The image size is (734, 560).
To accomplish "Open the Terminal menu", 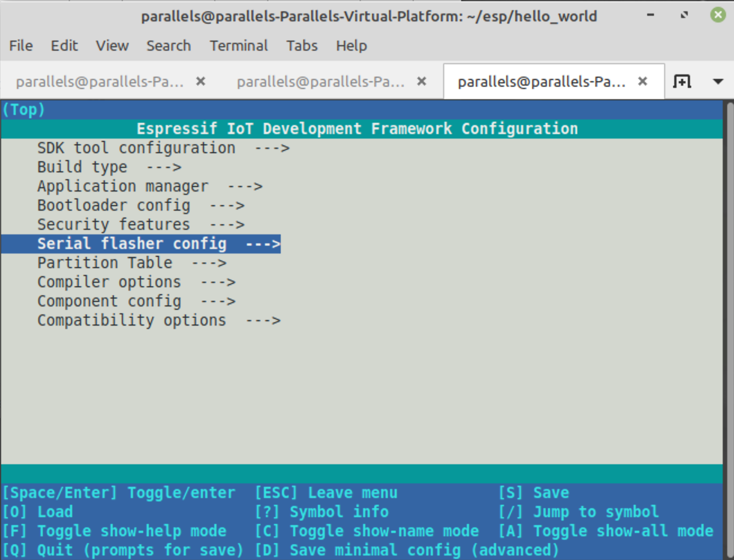I will tap(238, 46).
